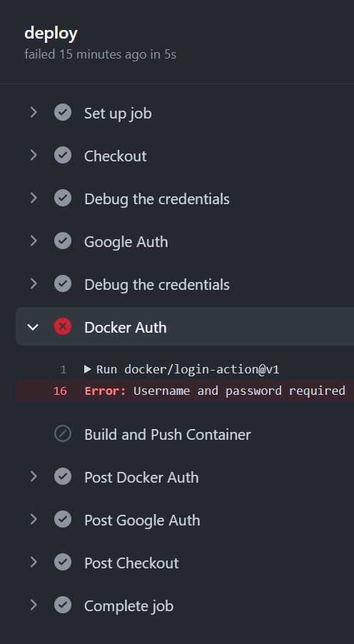Click the checkmark icon next to Complete job

(63, 605)
